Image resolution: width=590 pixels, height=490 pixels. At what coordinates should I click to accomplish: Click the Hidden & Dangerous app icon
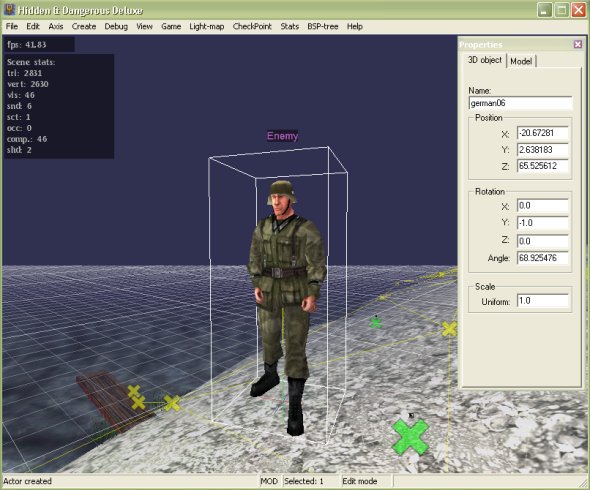coord(9,10)
